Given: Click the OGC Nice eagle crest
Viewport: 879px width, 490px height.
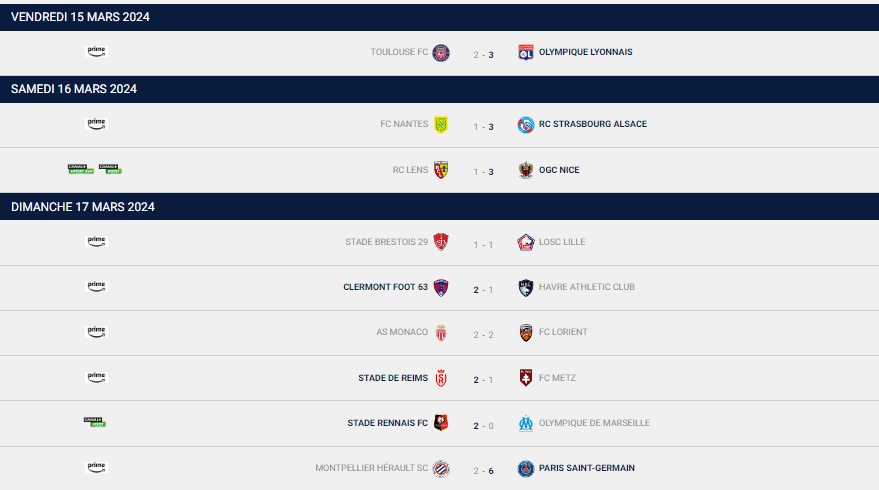Looking at the screenshot, I should point(525,170).
